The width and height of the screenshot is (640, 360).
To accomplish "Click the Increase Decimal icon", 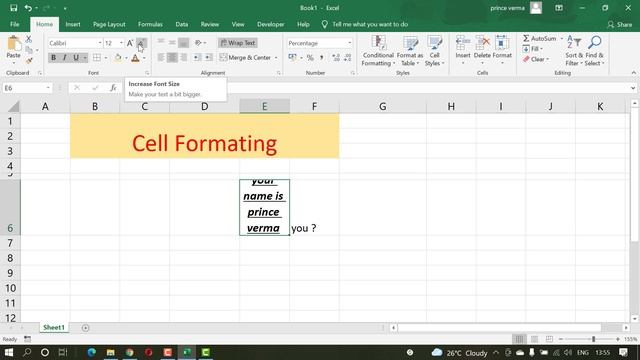I will pos(336,58).
